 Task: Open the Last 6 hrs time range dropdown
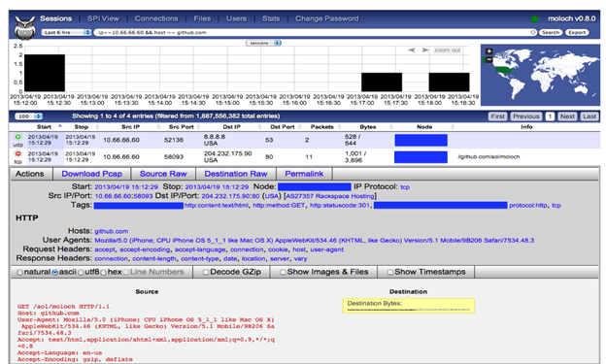66,32
